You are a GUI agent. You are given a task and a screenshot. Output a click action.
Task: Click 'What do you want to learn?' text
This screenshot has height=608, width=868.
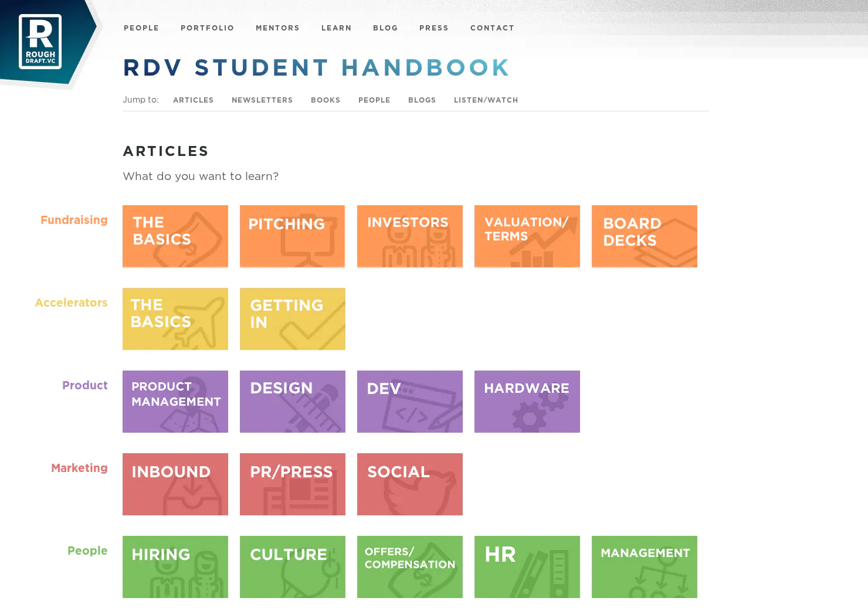201,176
